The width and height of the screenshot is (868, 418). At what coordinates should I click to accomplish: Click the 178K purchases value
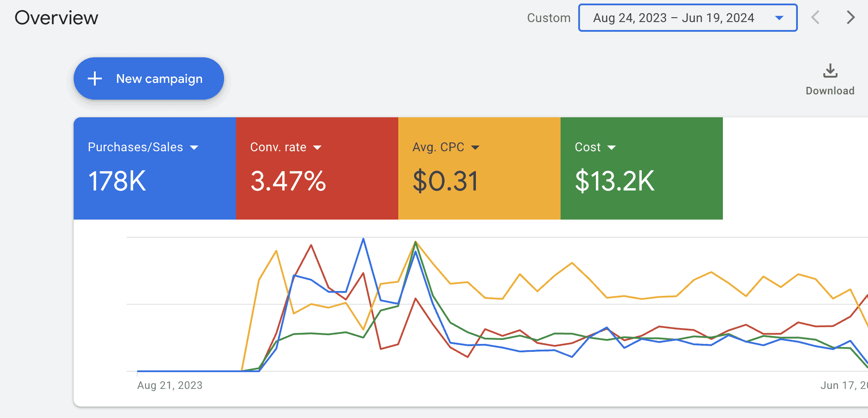point(117,181)
